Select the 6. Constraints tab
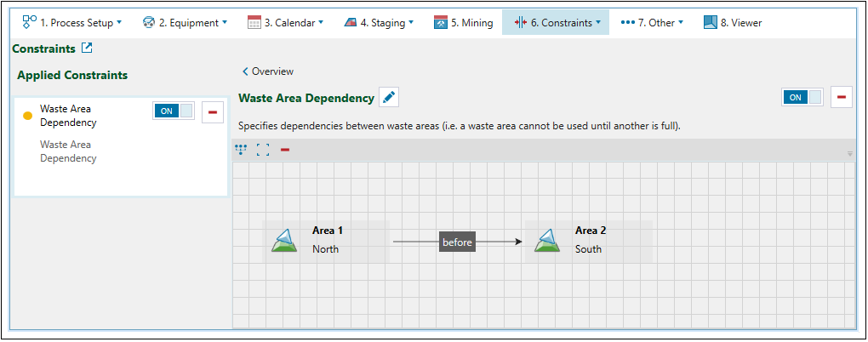 [x=555, y=23]
